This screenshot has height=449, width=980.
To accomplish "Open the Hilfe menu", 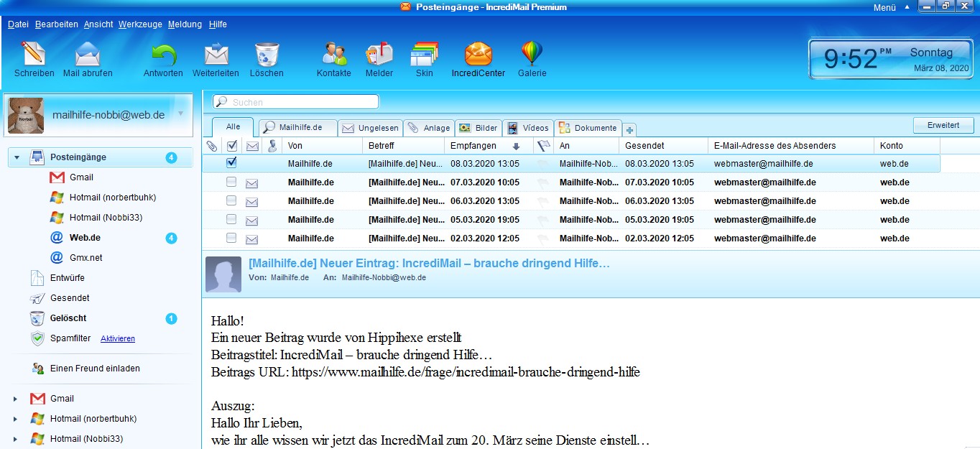I will 218,24.
